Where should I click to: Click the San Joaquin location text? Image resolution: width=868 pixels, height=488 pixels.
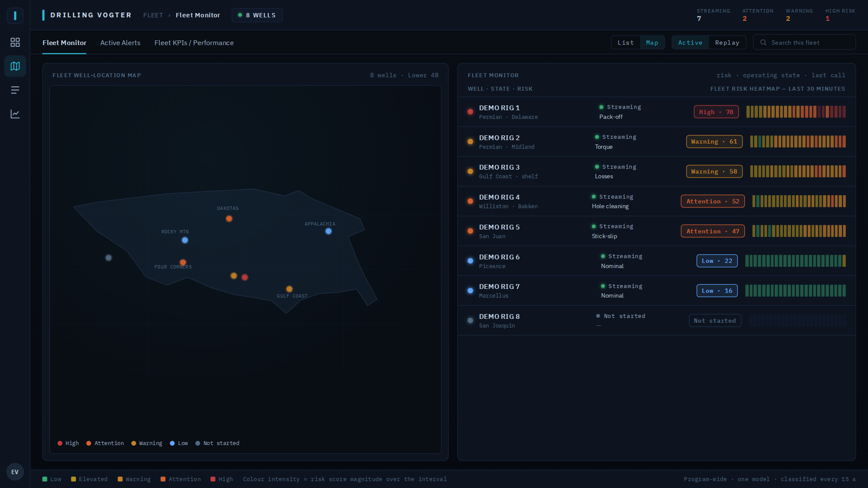(x=497, y=326)
